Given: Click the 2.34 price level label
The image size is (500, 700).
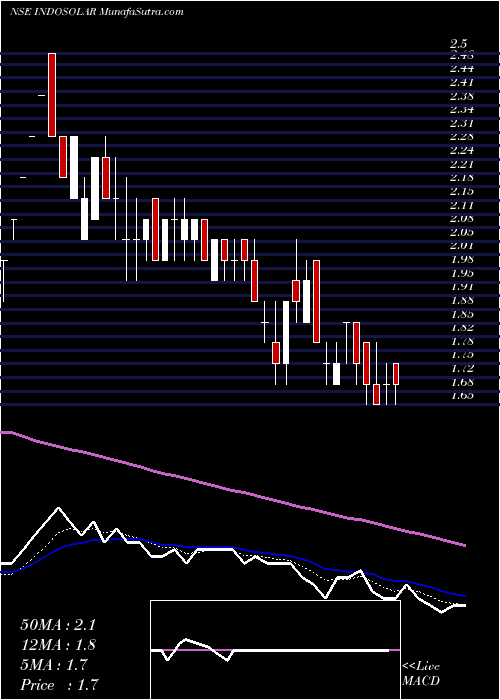Looking at the screenshot, I should tap(462, 110).
